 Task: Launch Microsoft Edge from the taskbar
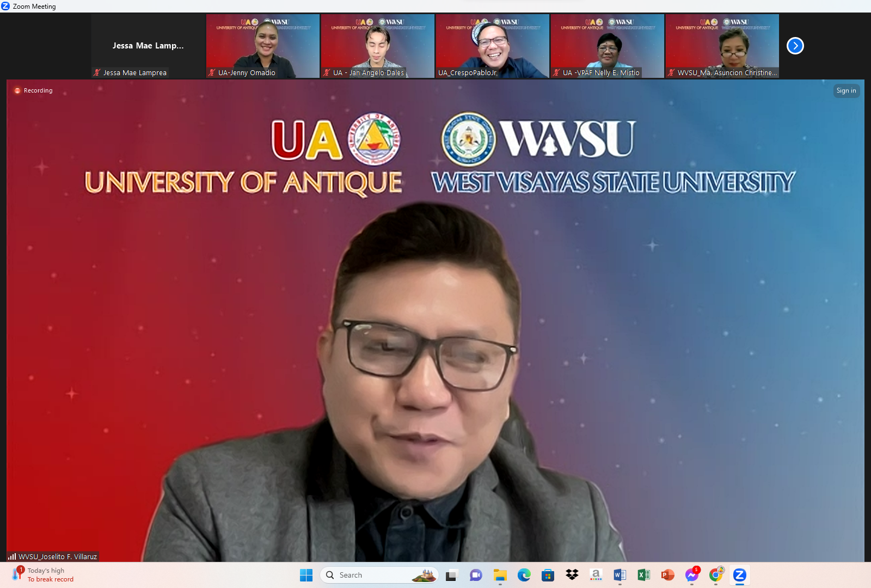(524, 575)
